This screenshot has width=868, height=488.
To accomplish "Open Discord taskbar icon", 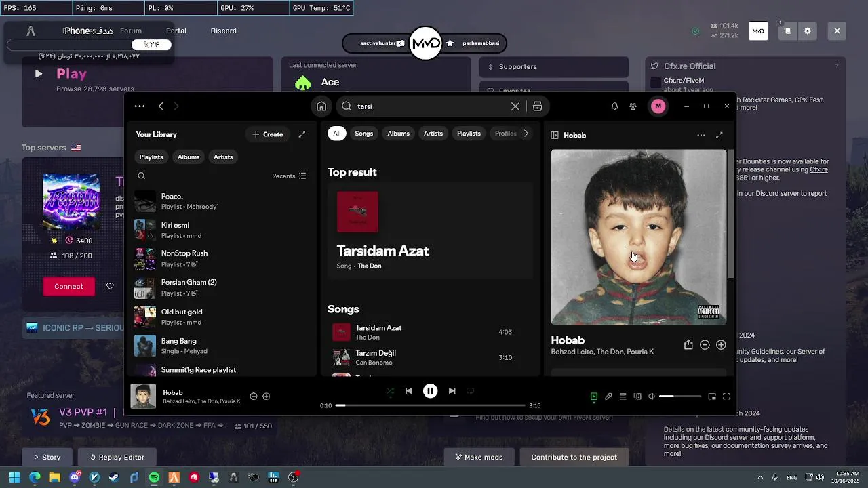I will click(x=75, y=477).
